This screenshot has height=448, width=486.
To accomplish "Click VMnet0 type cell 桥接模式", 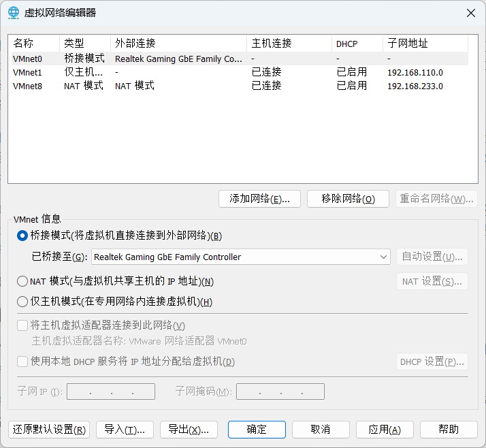I will 84,59.
